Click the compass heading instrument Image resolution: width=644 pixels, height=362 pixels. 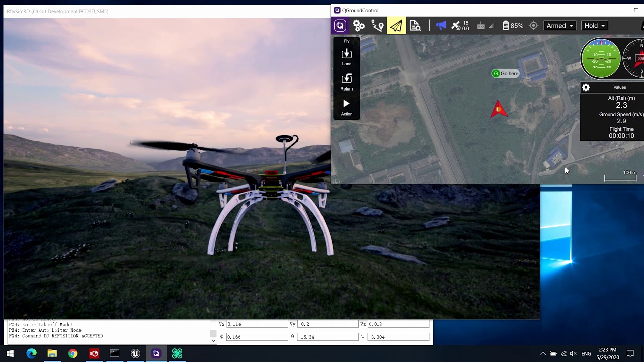(x=634, y=59)
